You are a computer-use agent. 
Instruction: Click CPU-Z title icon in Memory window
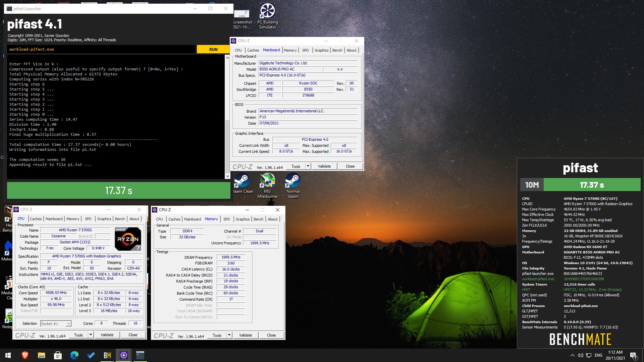(155, 210)
